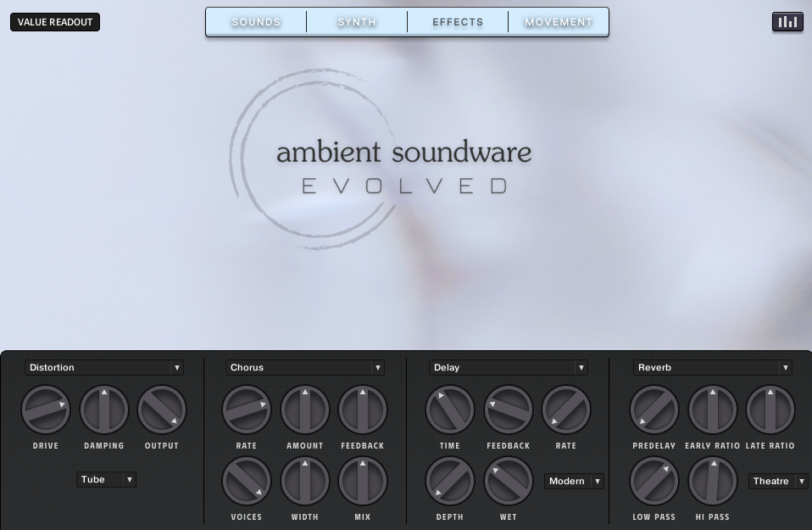Click the distortion DRIVE knob

pyautogui.click(x=46, y=410)
